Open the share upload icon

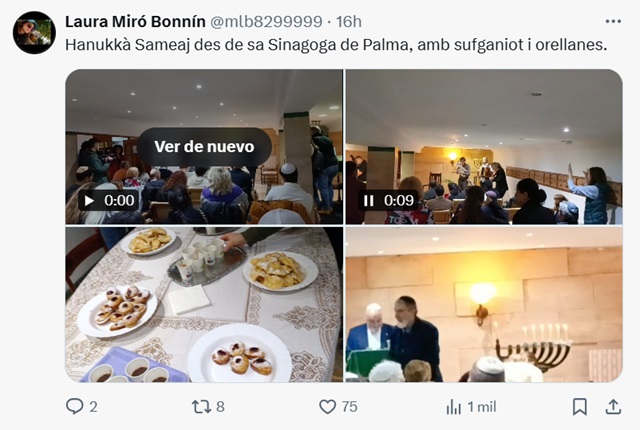click(x=613, y=406)
